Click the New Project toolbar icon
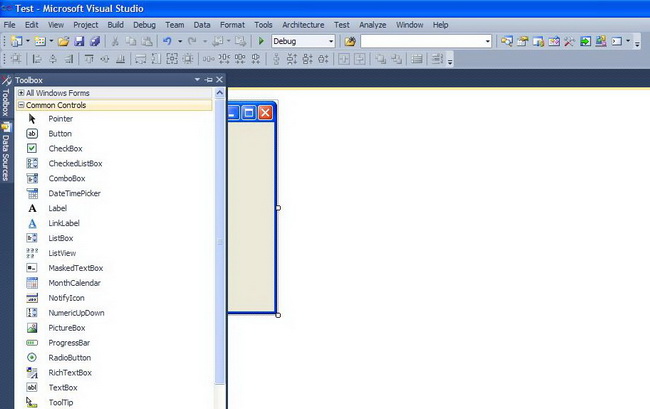Screen dimensions: 650x409 click(17, 41)
